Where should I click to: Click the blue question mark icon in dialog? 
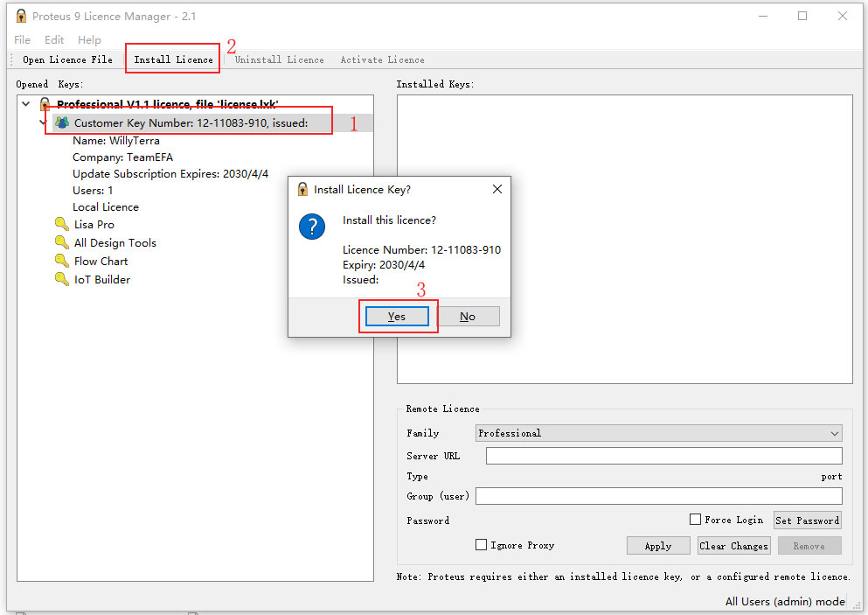coord(312,227)
